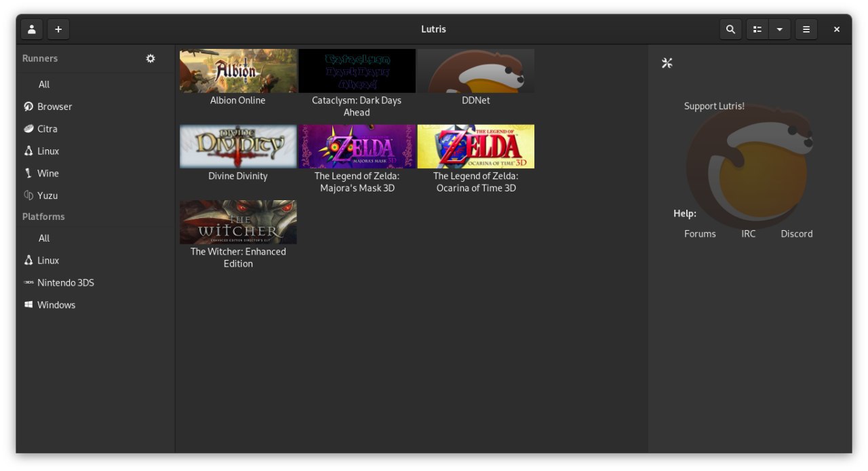Filter by Browser runner

[96, 107]
